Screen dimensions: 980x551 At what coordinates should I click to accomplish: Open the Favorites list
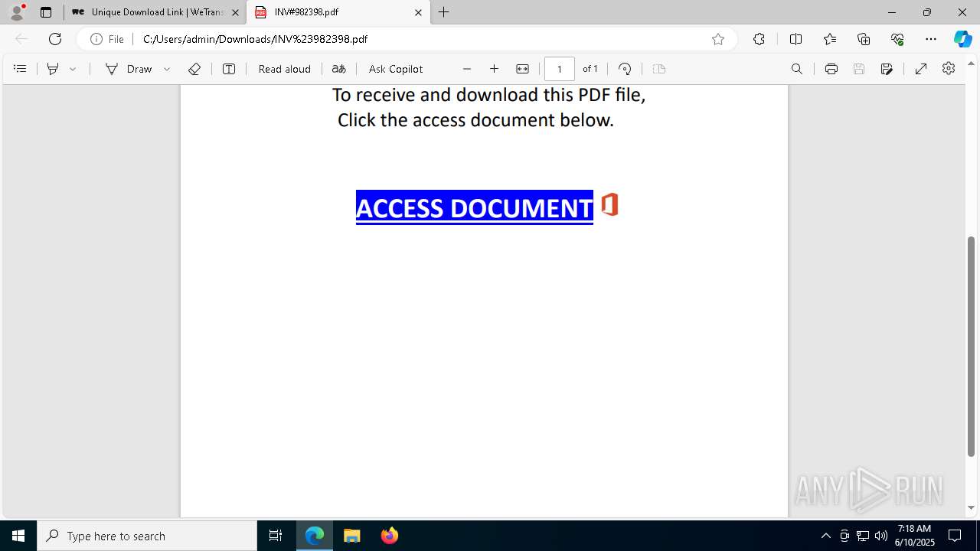pyautogui.click(x=830, y=39)
